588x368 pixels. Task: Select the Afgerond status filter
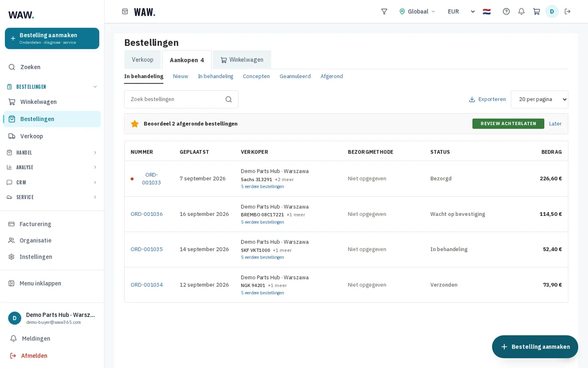click(x=332, y=76)
